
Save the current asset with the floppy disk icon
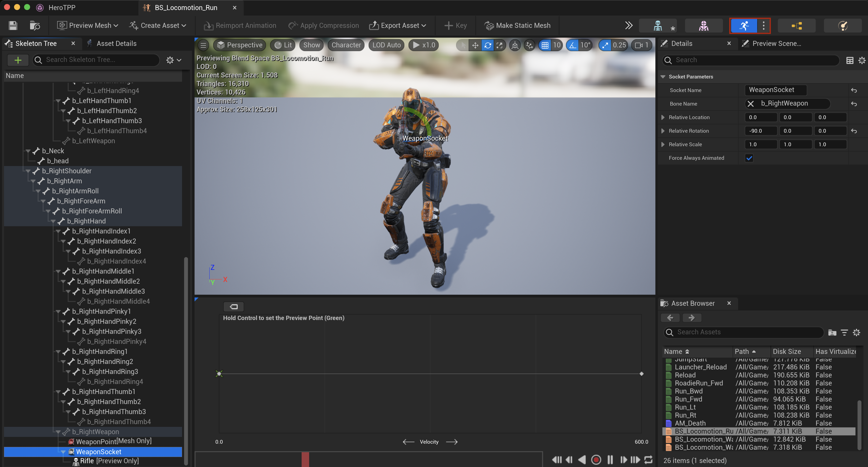point(13,26)
